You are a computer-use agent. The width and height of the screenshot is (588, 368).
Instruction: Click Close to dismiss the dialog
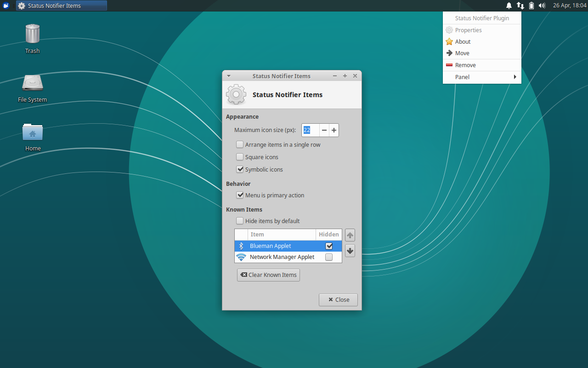338,299
